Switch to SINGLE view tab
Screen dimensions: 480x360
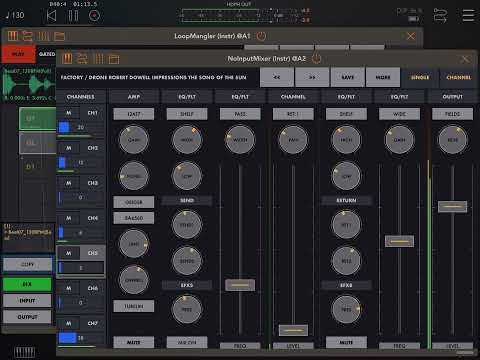[x=420, y=77]
